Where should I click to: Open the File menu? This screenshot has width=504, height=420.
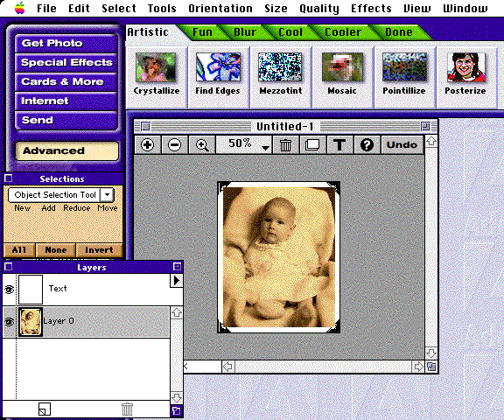[46, 9]
